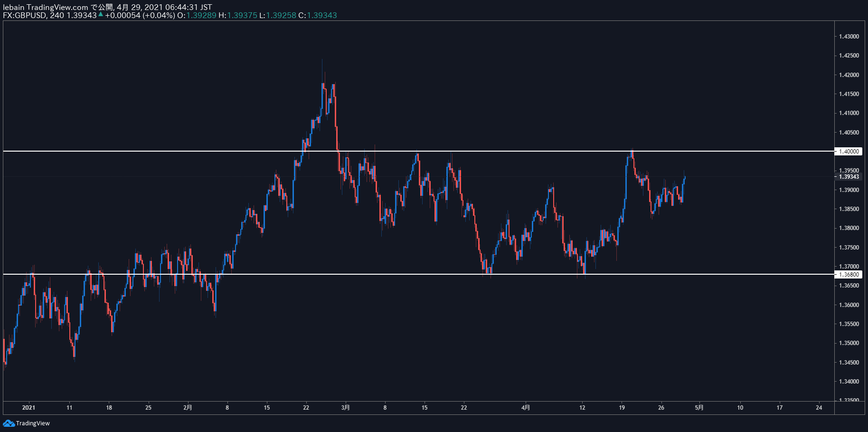Click the 1.37000 price axis label
Image resolution: width=868 pixels, height=432 pixels.
pos(849,267)
